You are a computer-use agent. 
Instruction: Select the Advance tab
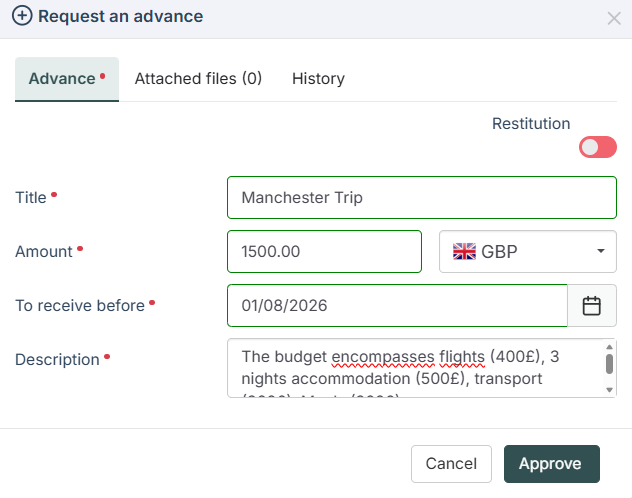click(x=67, y=79)
